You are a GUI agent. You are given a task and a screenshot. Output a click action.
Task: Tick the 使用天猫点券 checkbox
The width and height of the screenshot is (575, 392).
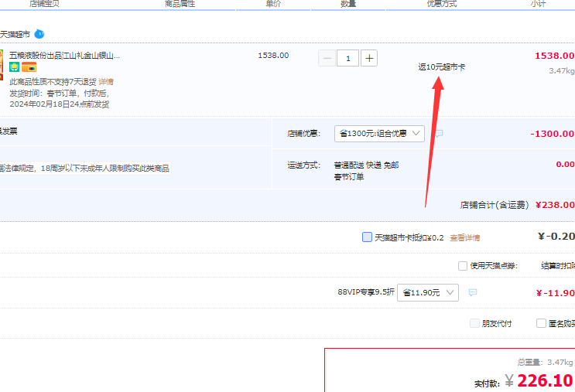pyautogui.click(x=463, y=266)
